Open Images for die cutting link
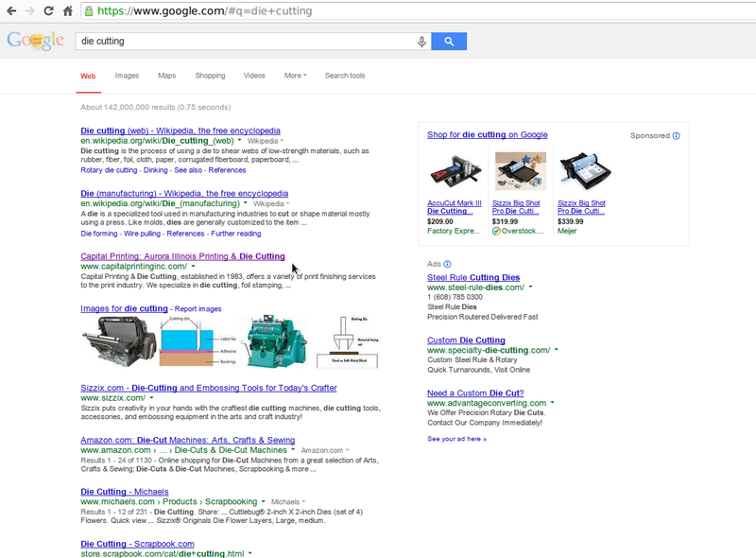Viewport: 756px width, 558px height. 124,308
